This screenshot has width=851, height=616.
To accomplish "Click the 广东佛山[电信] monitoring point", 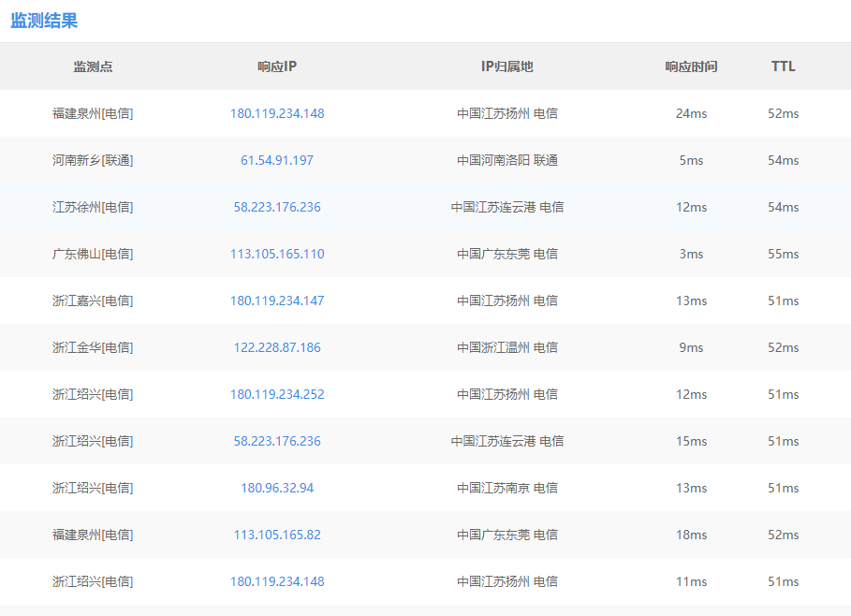I will (93, 254).
